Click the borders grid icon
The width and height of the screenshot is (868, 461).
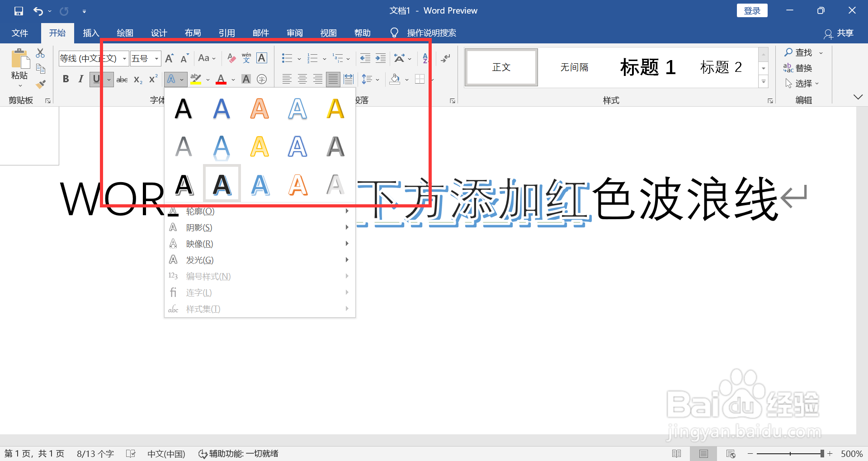(420, 80)
